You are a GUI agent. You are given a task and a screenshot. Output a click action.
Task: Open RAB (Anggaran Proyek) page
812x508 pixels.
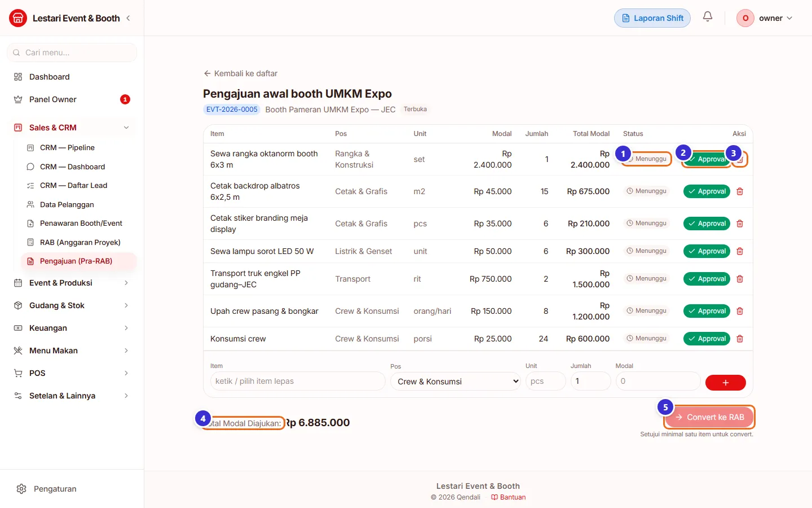[78, 242]
